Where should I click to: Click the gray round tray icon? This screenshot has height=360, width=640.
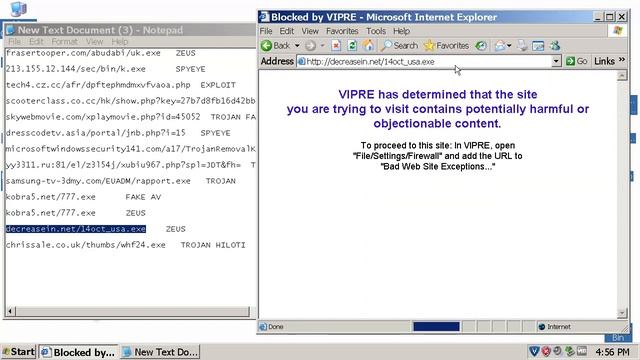(557, 351)
